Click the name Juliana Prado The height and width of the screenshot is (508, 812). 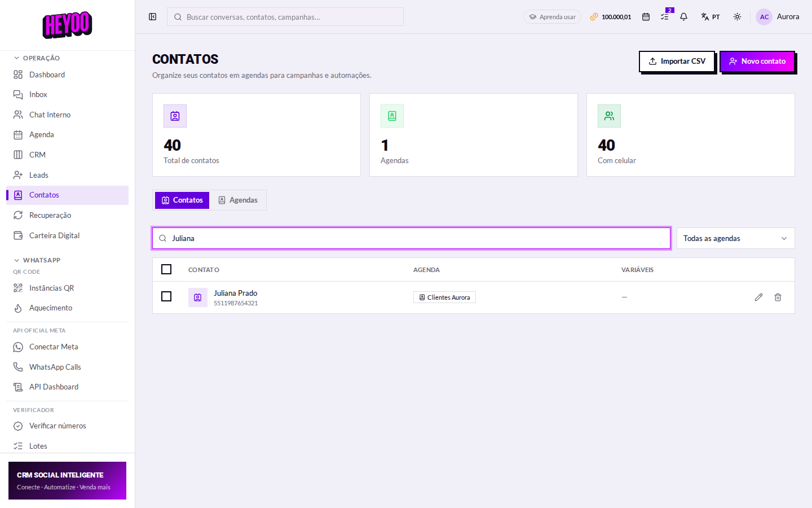[235, 293]
